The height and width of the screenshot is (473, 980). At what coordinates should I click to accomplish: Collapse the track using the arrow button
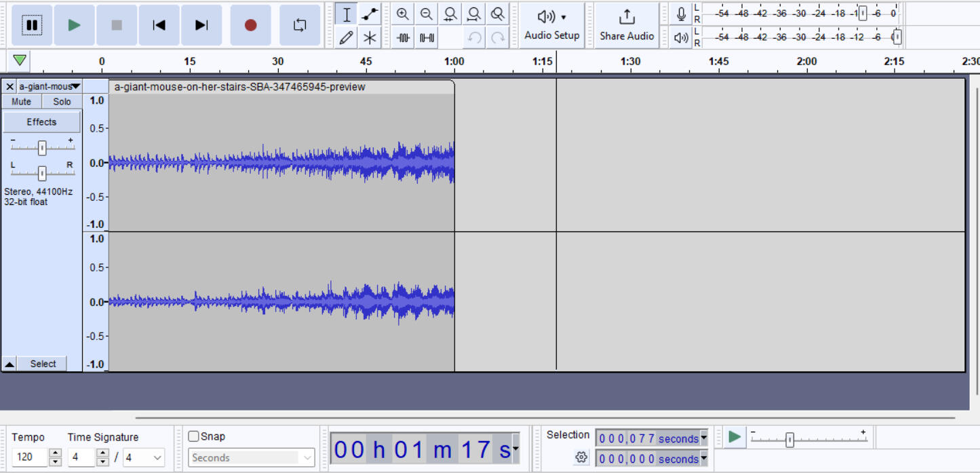tap(9, 364)
